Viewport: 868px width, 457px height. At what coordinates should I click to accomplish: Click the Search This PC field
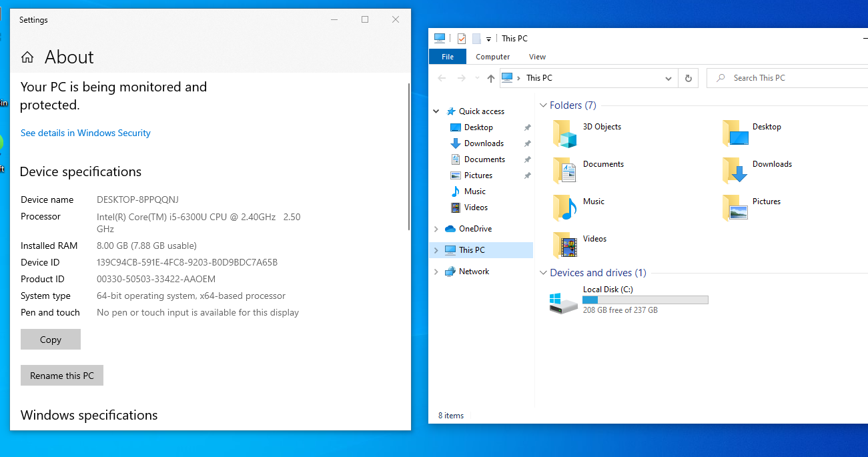787,78
